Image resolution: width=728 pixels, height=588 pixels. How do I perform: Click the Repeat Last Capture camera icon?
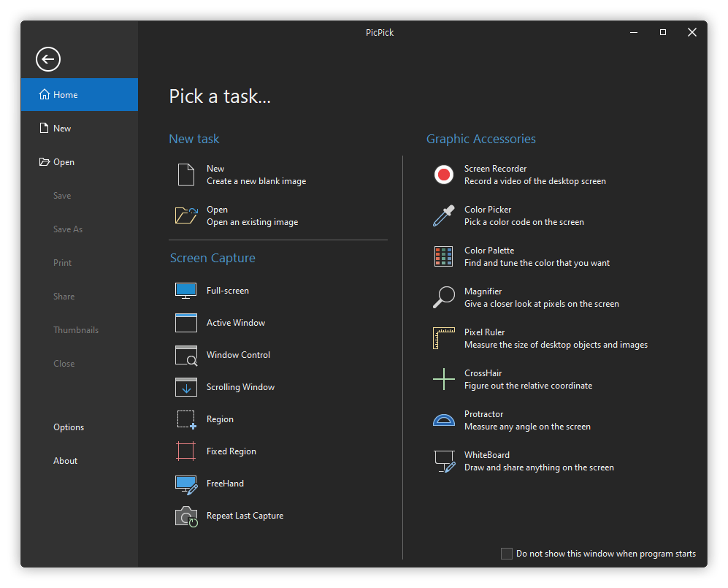(x=186, y=516)
